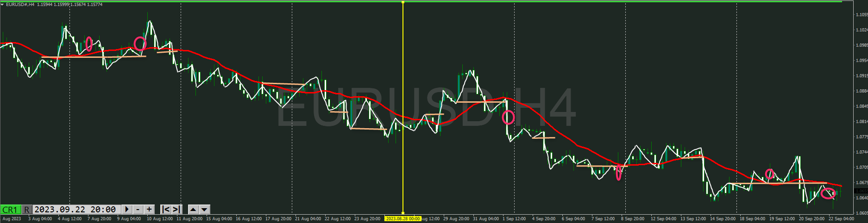
Task: Jump to start with the |< button
Action: click(x=166, y=210)
